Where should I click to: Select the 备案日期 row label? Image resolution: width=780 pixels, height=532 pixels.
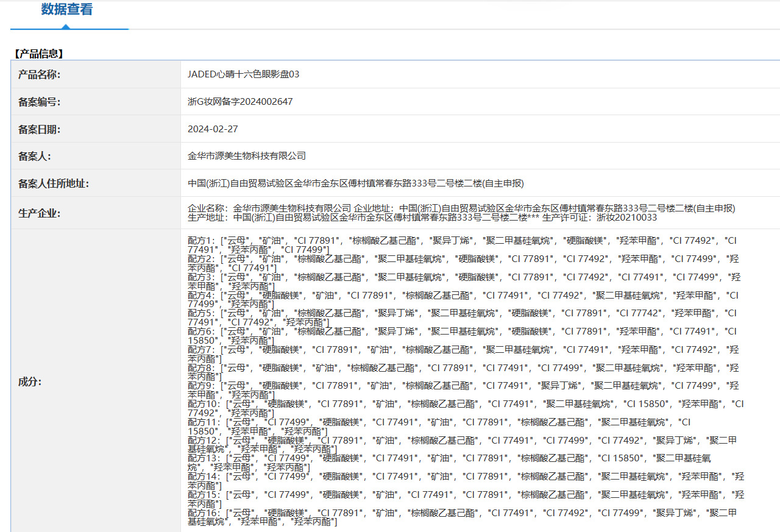[40, 129]
